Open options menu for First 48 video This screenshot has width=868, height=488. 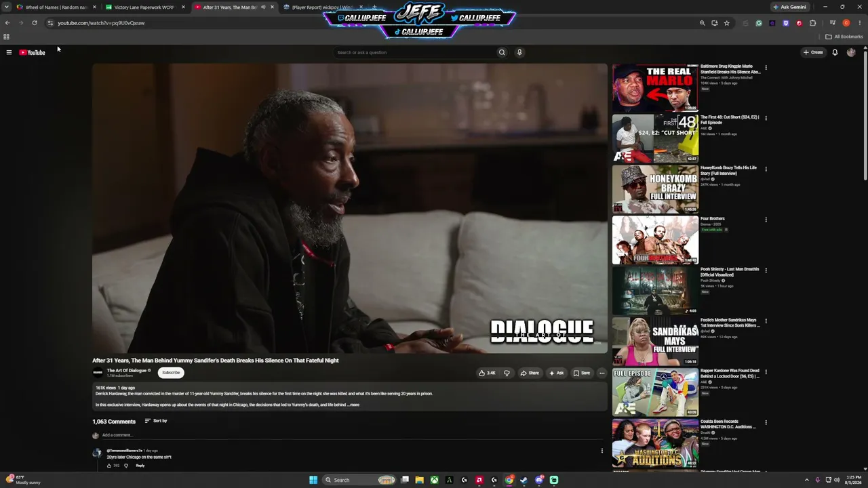[766, 118]
